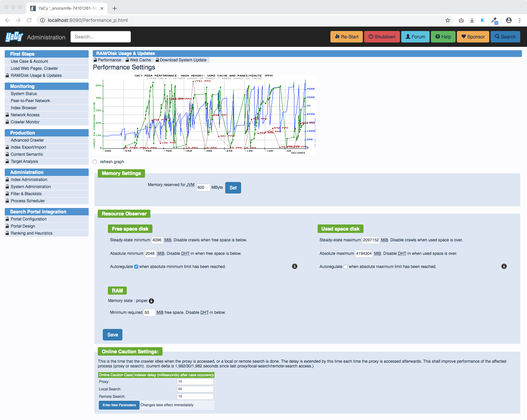
Task: Click RAM Minimum required field
Action: click(x=149, y=312)
